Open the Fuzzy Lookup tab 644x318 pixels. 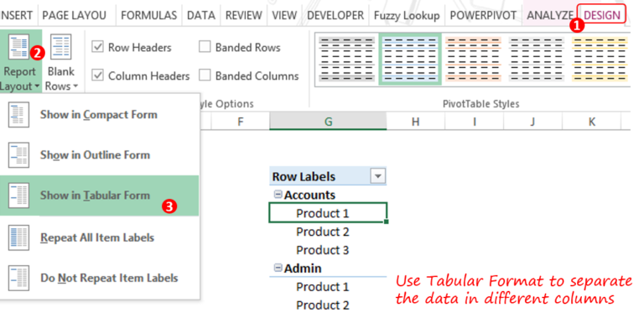[407, 15]
